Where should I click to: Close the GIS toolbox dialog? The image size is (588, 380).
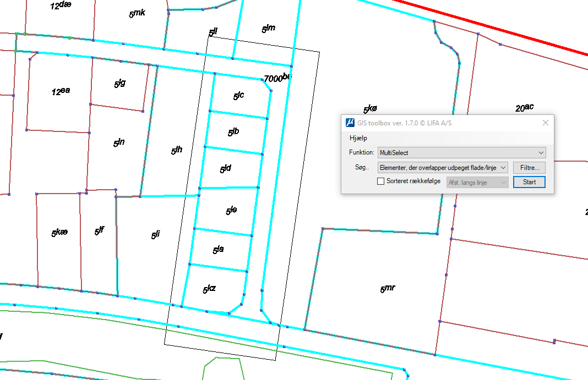click(545, 123)
